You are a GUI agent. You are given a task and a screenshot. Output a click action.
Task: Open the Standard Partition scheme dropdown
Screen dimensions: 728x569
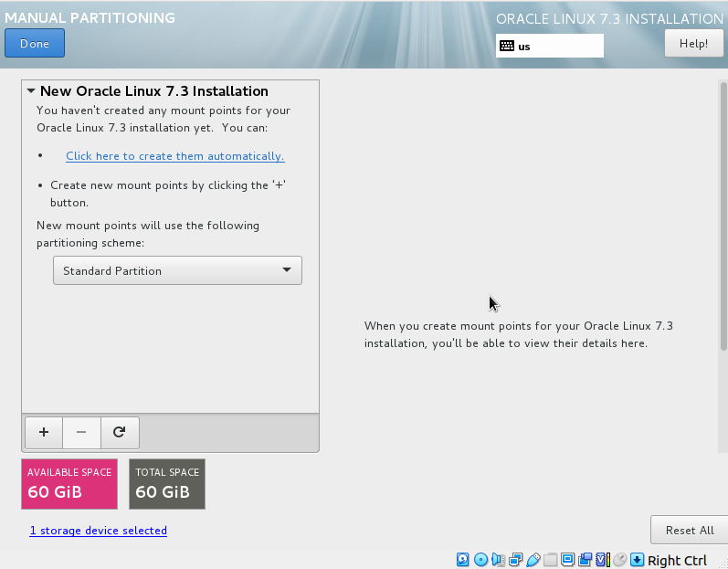click(177, 270)
